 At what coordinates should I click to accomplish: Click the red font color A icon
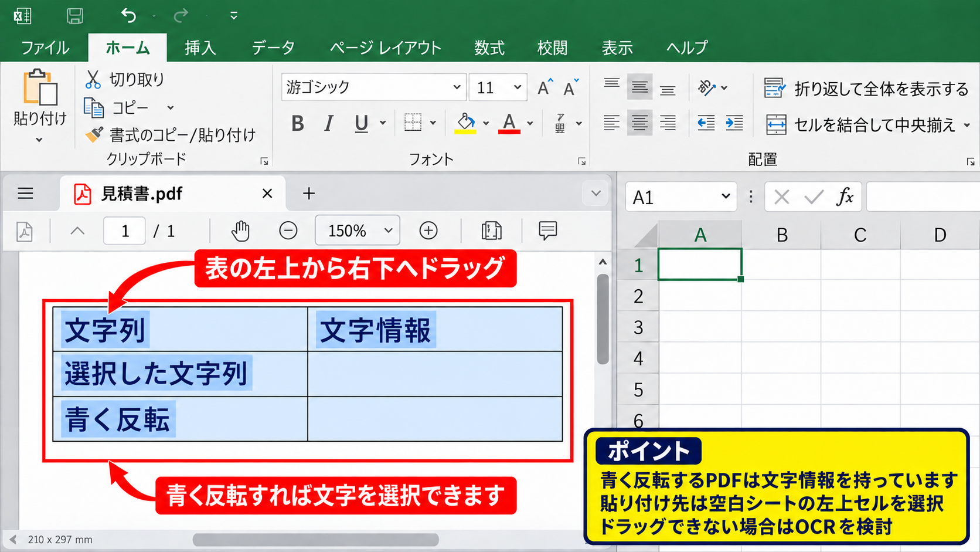(x=509, y=123)
